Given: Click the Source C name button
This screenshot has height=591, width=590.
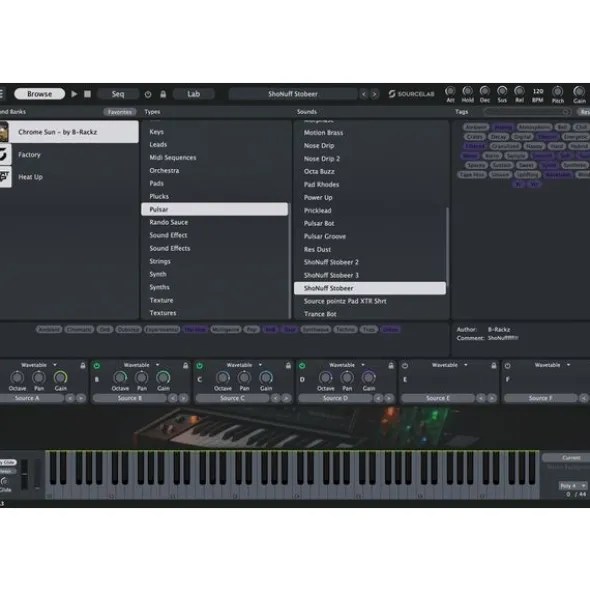Looking at the screenshot, I should [x=232, y=398].
